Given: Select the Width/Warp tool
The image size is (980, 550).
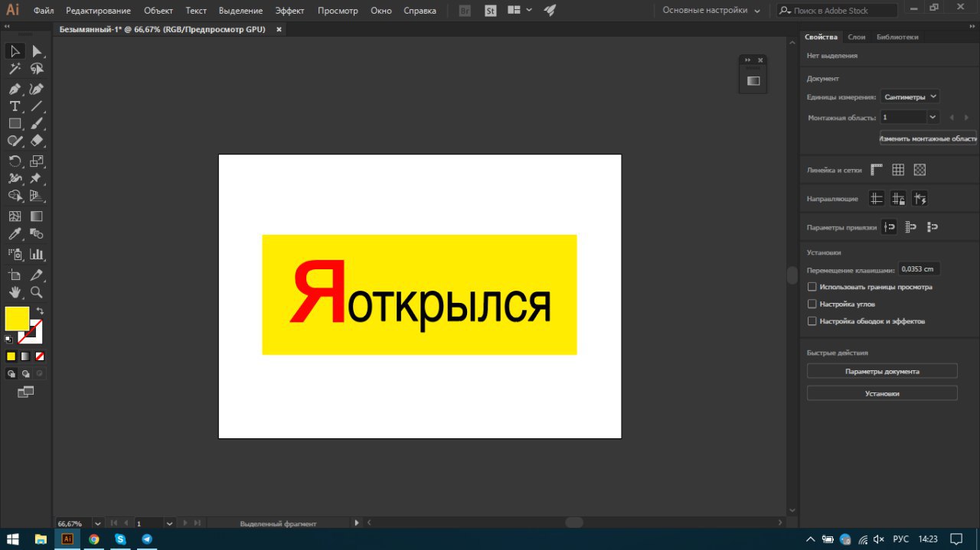Looking at the screenshot, I should 15,178.
